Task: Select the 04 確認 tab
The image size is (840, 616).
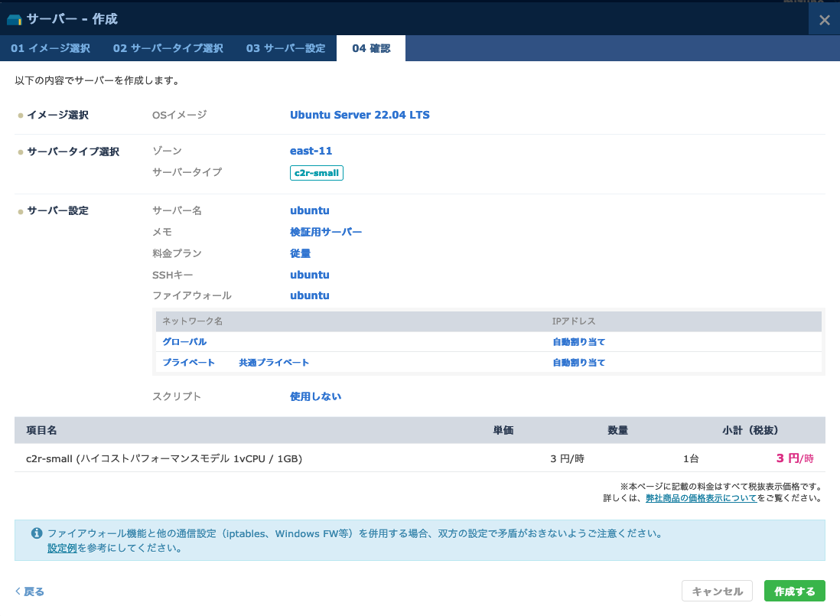Action: (371, 48)
